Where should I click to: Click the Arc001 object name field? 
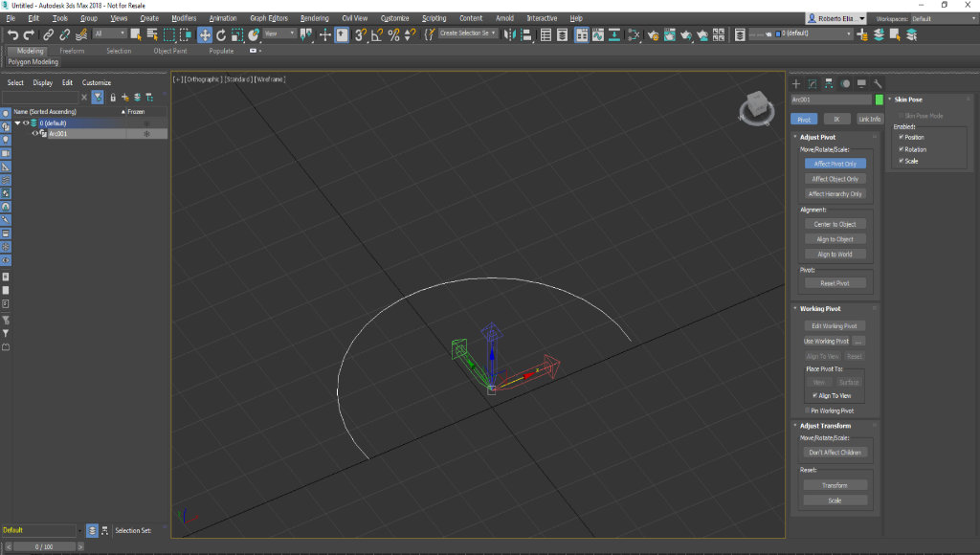(x=831, y=100)
